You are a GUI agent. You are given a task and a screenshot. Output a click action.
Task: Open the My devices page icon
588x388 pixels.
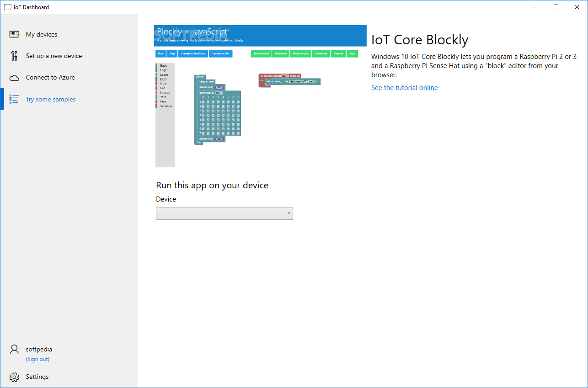(14, 34)
